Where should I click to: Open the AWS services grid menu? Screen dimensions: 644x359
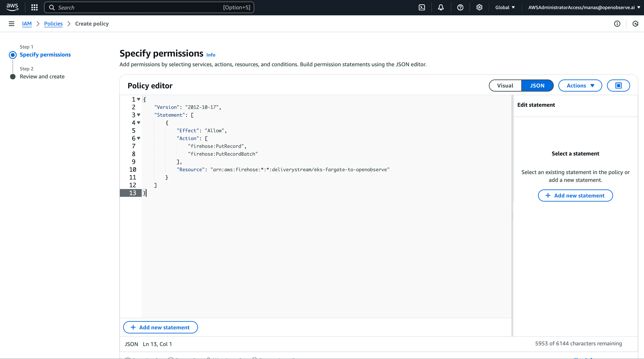coord(34,8)
